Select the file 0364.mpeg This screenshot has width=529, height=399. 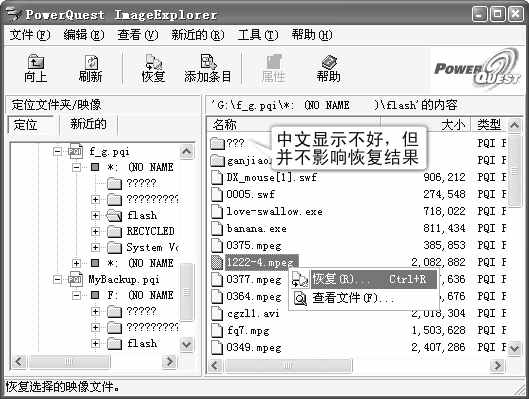click(254, 296)
